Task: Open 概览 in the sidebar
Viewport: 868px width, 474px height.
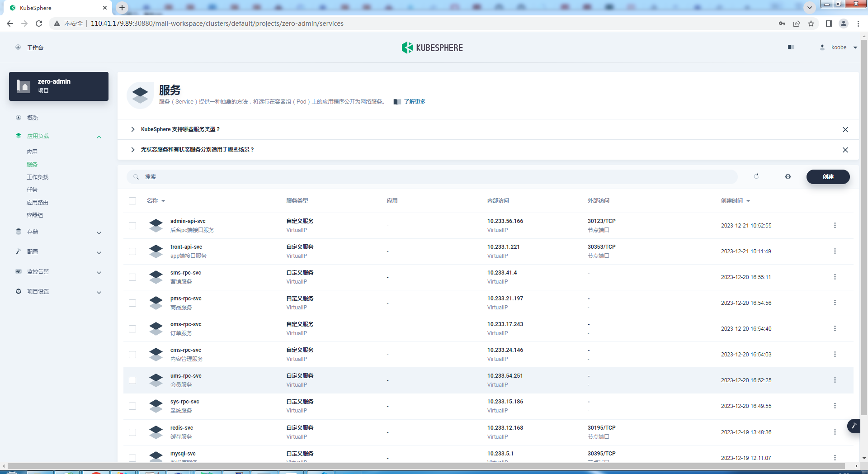Action: [33, 118]
